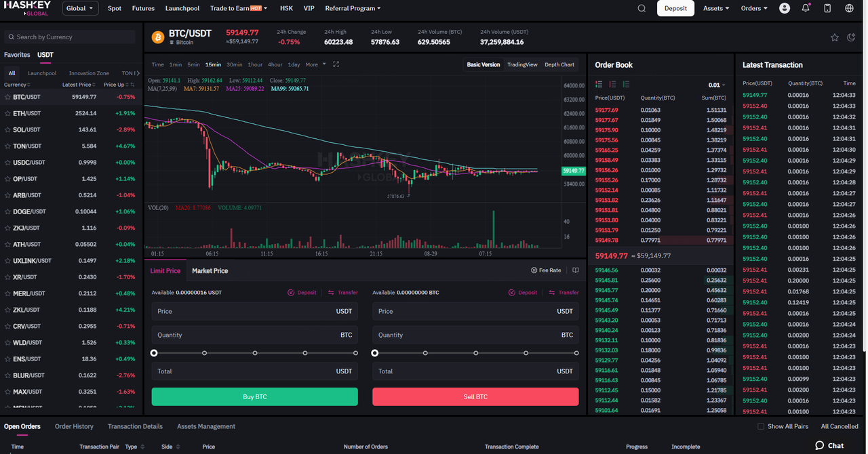Switch to the Market Price tab
868x454 pixels.
click(x=210, y=270)
